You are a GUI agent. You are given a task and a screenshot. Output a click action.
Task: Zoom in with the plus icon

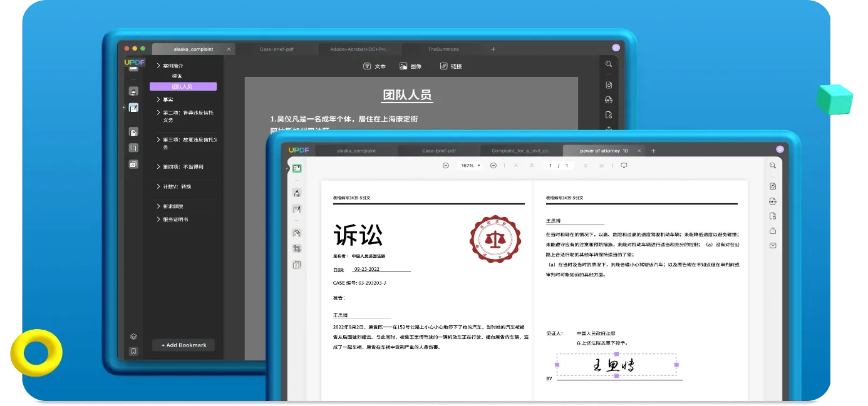click(x=493, y=166)
